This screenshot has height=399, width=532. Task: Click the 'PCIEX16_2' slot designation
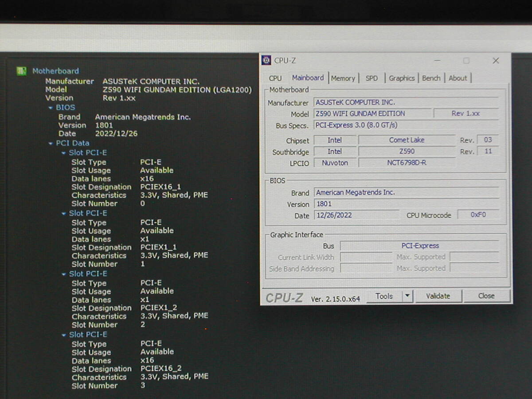pyautogui.click(x=161, y=369)
